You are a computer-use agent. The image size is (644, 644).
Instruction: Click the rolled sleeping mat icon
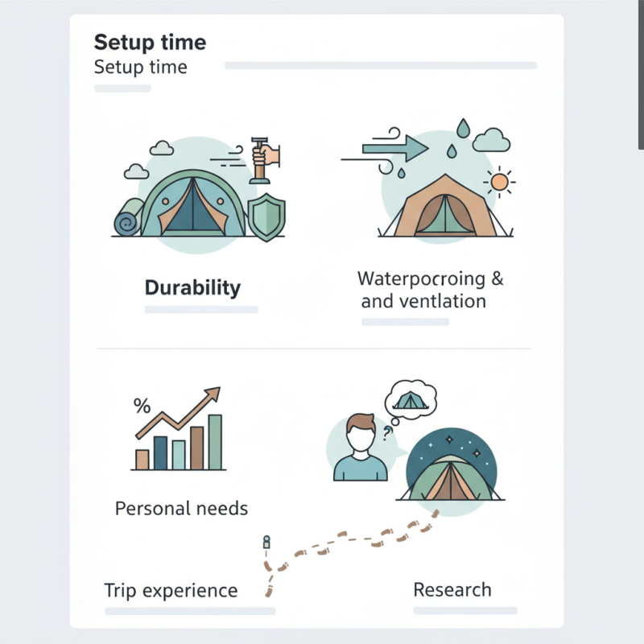[x=129, y=217]
